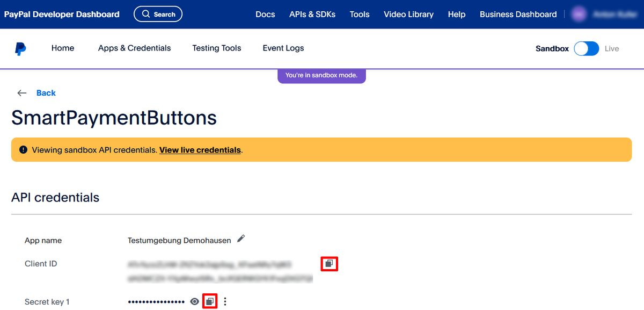Click the PayPal logo icon
This screenshot has height=310, width=644.
tap(20, 49)
